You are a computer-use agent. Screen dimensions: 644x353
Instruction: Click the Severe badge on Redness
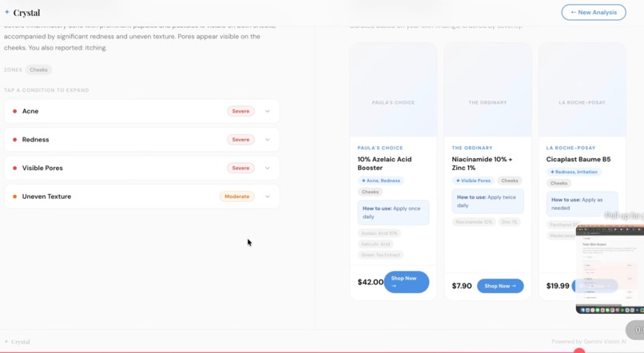[241, 140]
